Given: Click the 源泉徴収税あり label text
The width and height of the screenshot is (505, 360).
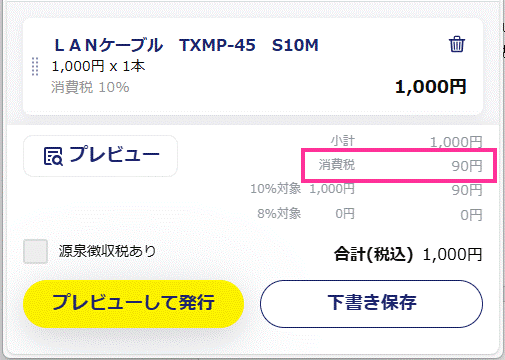Looking at the screenshot, I should tap(107, 251).
